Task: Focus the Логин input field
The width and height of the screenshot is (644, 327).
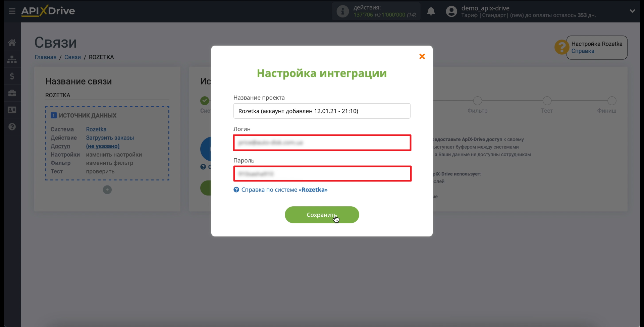Action: pos(322,143)
